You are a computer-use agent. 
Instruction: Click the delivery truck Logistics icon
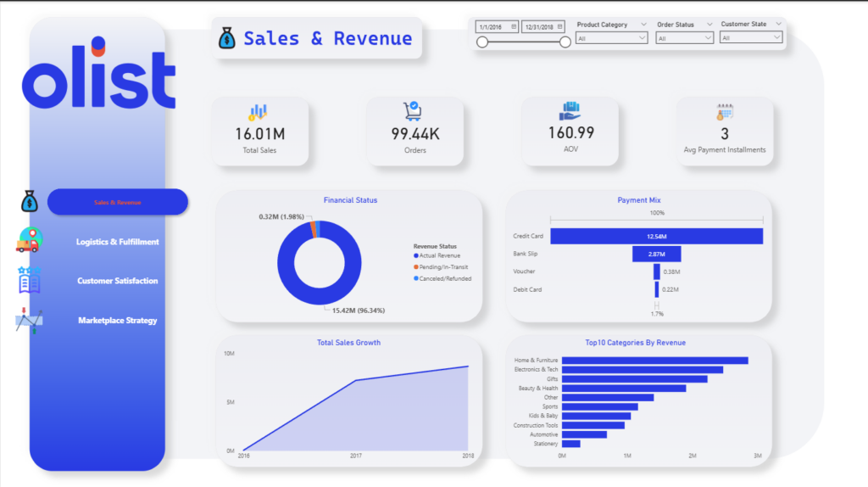click(29, 240)
